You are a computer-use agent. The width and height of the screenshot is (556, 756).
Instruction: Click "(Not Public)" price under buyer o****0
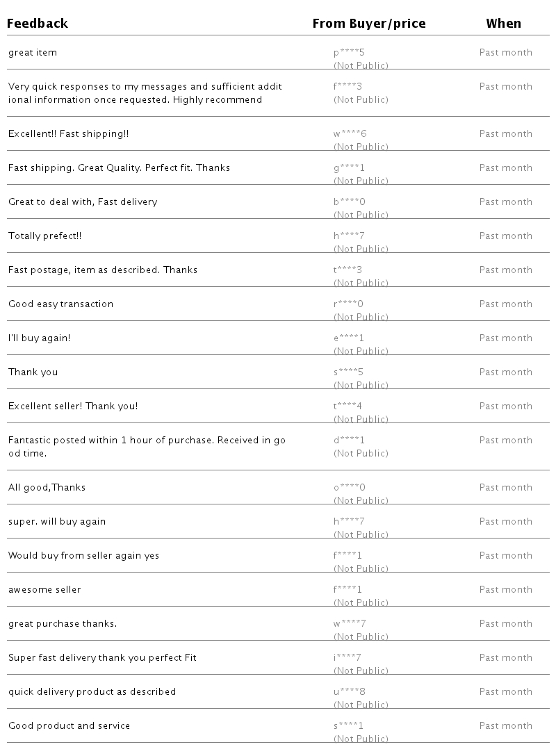[x=361, y=500]
